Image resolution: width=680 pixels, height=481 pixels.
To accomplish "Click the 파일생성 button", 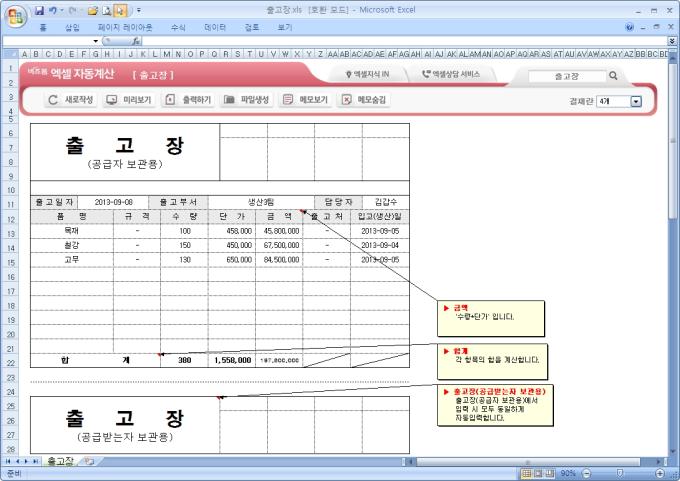I will click(x=247, y=100).
